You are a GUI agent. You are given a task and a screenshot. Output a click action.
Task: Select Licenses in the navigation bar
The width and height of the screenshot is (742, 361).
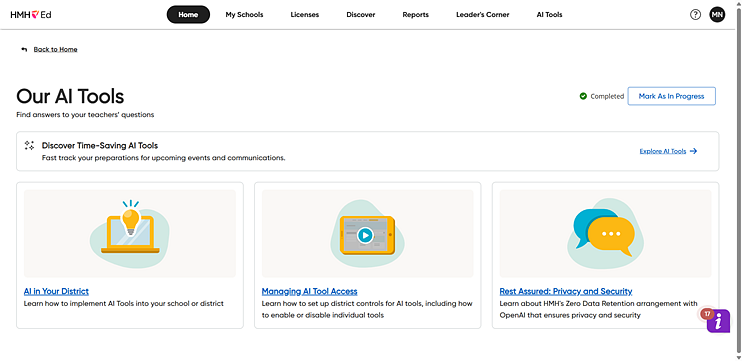coord(305,15)
